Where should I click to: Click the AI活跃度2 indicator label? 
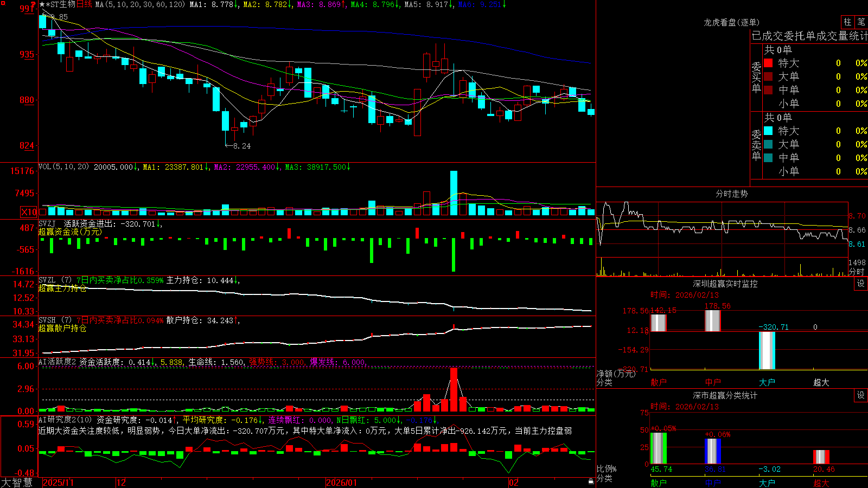click(x=58, y=362)
